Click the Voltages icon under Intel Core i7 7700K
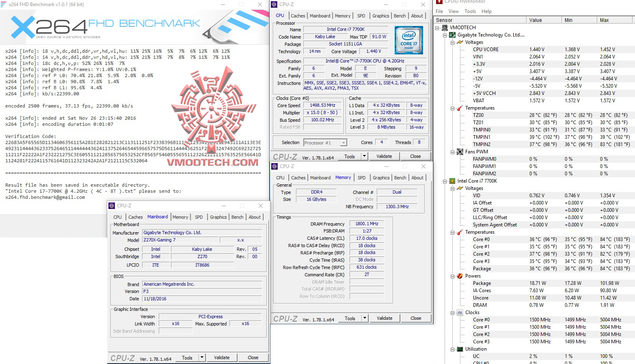 460,188
